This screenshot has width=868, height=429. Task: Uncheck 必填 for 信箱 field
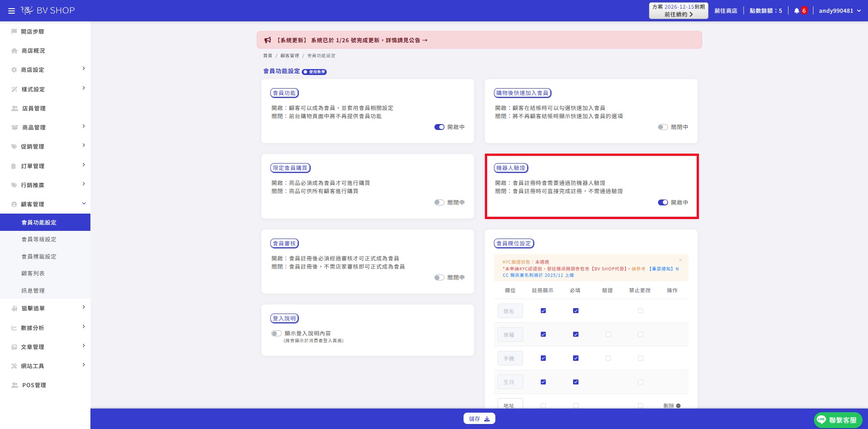point(576,334)
